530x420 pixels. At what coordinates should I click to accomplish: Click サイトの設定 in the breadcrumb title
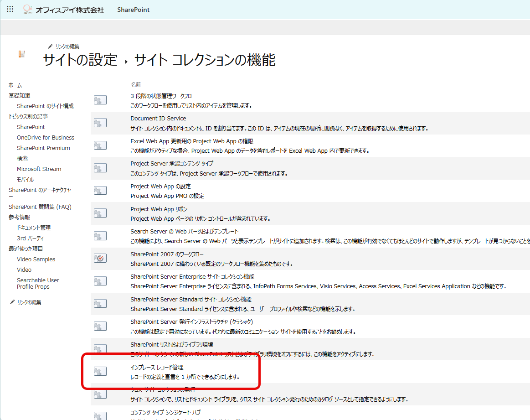pos(80,60)
